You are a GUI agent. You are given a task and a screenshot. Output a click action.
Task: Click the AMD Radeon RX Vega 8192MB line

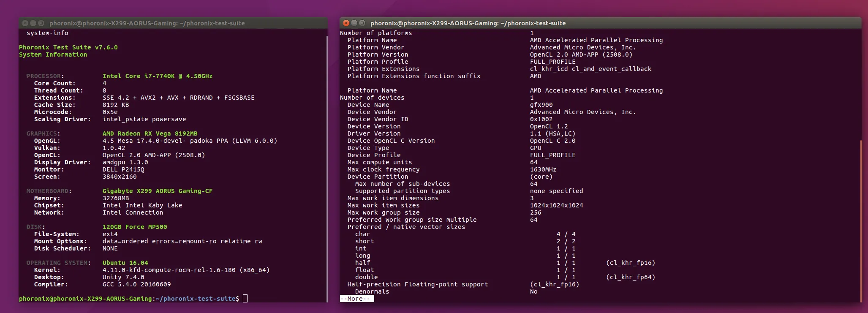(x=150, y=133)
